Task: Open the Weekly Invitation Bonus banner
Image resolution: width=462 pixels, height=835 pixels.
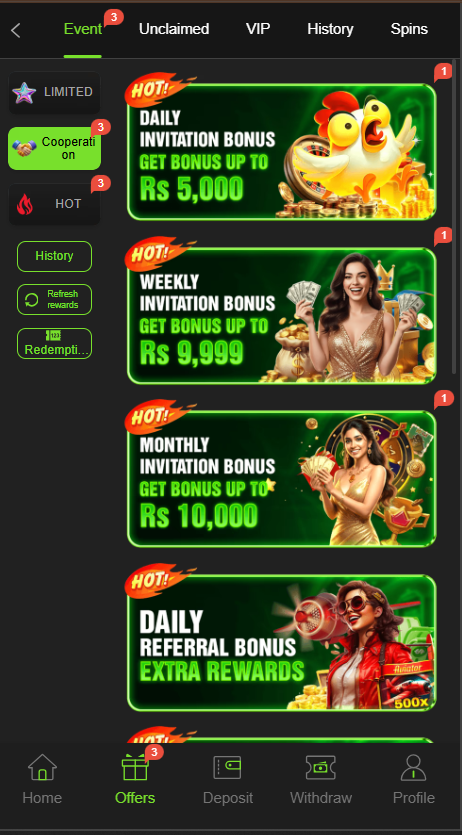Action: pos(282,315)
